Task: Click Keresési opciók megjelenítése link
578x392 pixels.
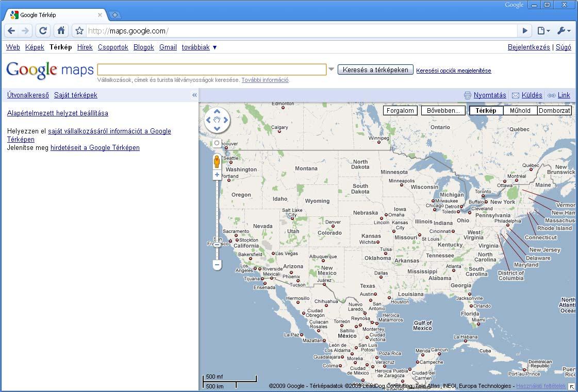Action: click(454, 71)
